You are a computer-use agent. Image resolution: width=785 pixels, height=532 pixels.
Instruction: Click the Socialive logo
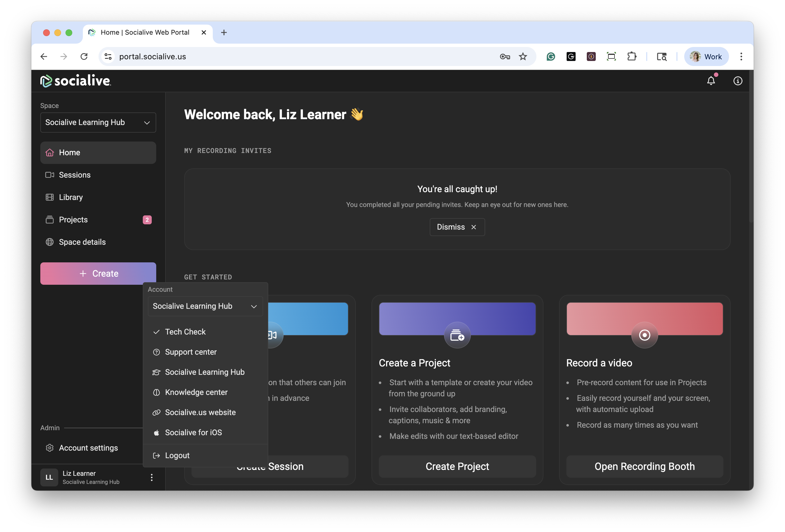click(x=76, y=81)
